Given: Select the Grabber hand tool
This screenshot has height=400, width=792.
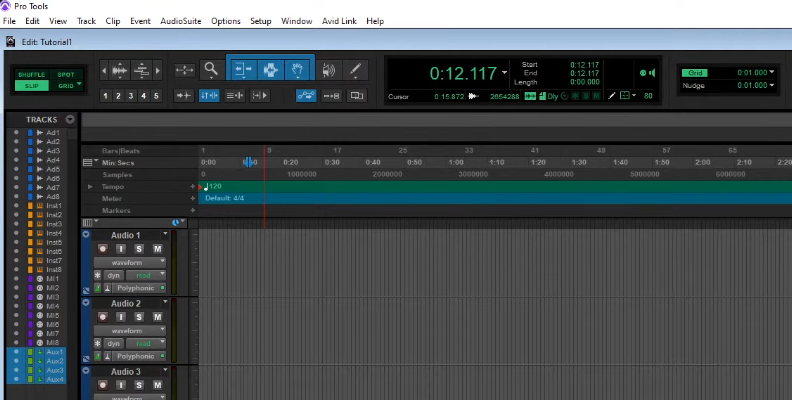Looking at the screenshot, I should [x=297, y=70].
